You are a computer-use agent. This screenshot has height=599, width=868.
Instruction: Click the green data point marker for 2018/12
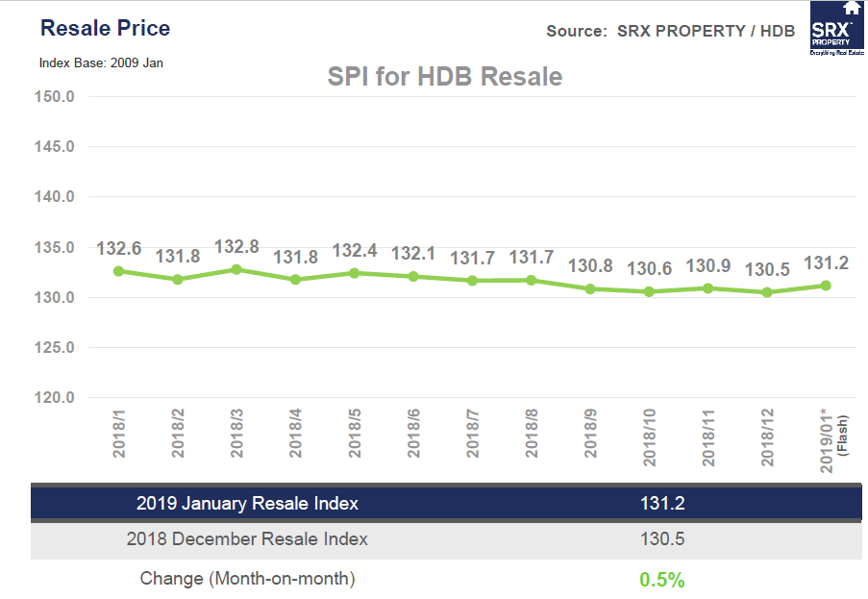[x=767, y=292]
